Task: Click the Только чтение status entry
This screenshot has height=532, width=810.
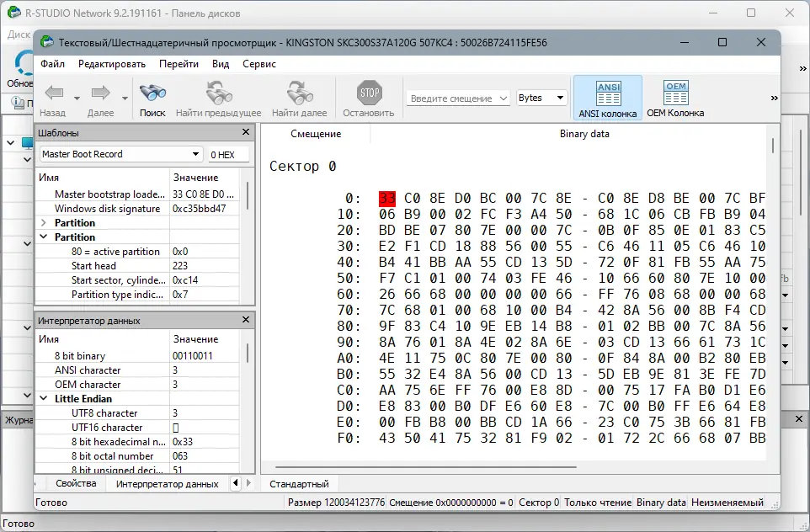Action: tap(598, 503)
